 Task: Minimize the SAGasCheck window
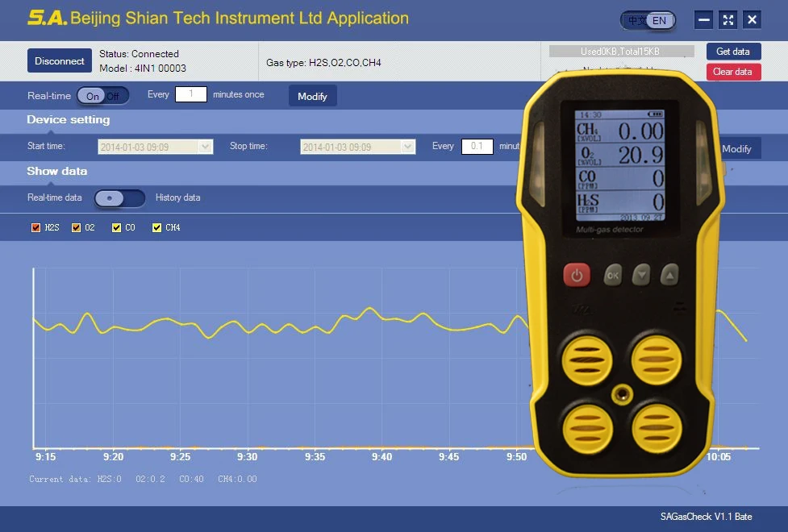(703, 20)
